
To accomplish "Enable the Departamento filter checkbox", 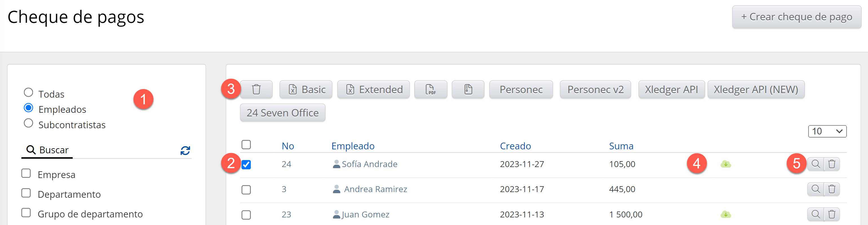I will [x=26, y=193].
